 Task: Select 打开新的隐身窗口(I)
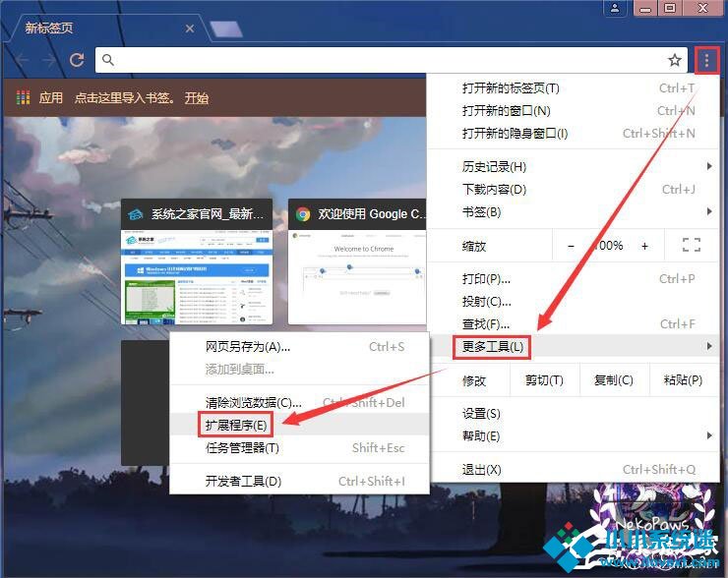tap(573, 134)
